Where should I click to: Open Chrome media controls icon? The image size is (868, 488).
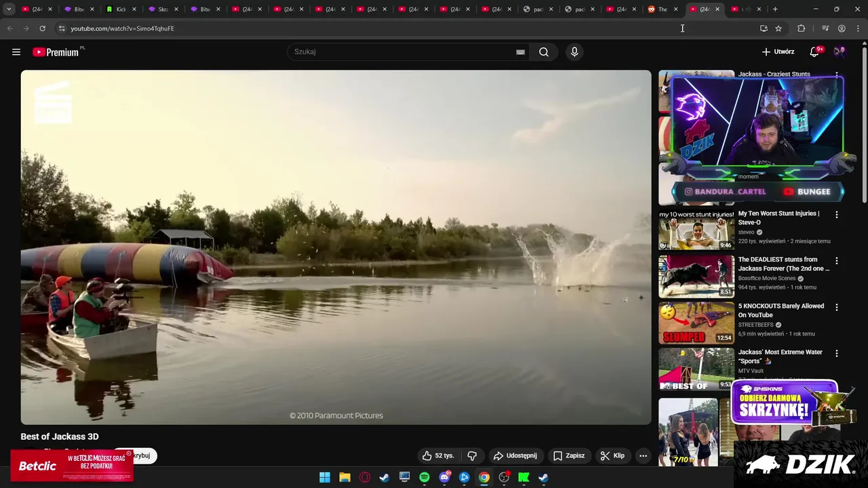[x=825, y=28]
